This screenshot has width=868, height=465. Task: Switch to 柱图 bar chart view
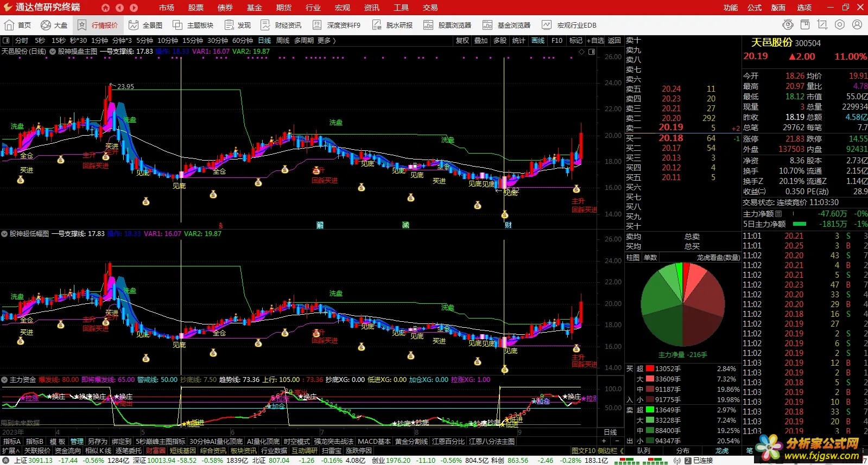pos(633,258)
